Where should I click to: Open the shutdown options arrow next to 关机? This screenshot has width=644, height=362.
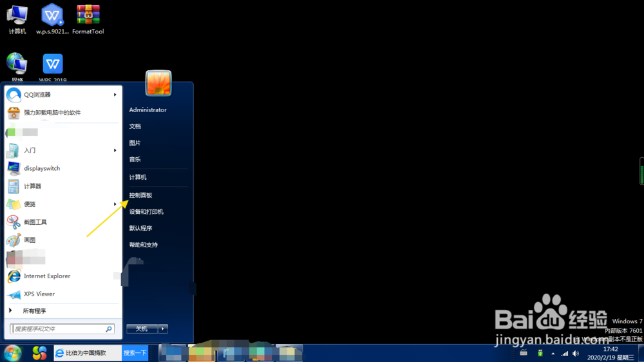point(163,329)
